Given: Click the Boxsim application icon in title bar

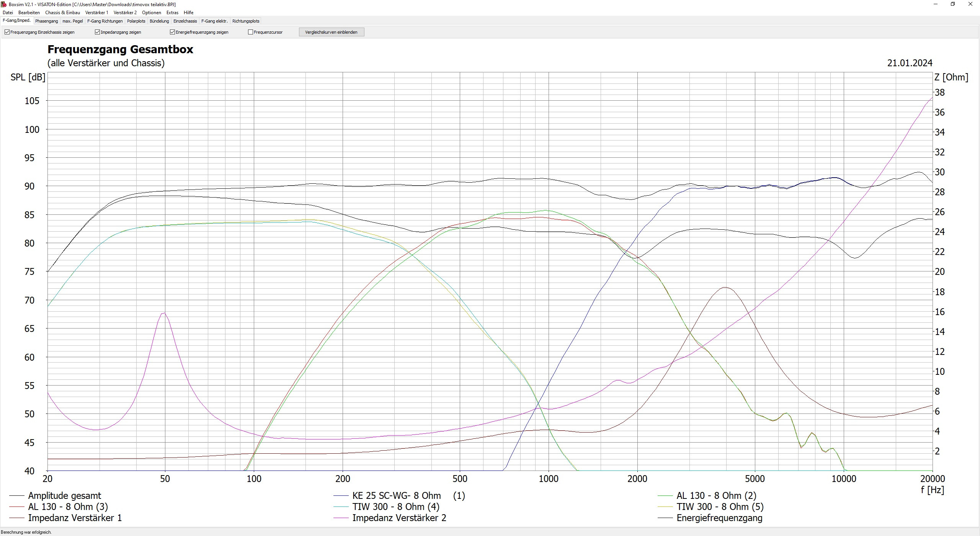Looking at the screenshot, I should [4, 4].
